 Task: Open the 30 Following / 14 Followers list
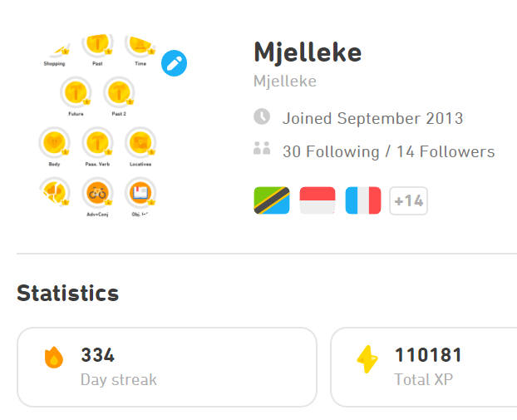[389, 151]
